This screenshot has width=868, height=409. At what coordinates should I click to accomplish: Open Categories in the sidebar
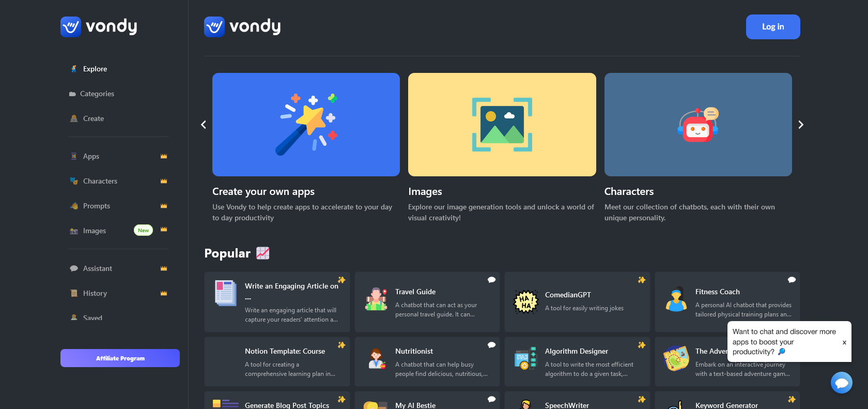(97, 94)
